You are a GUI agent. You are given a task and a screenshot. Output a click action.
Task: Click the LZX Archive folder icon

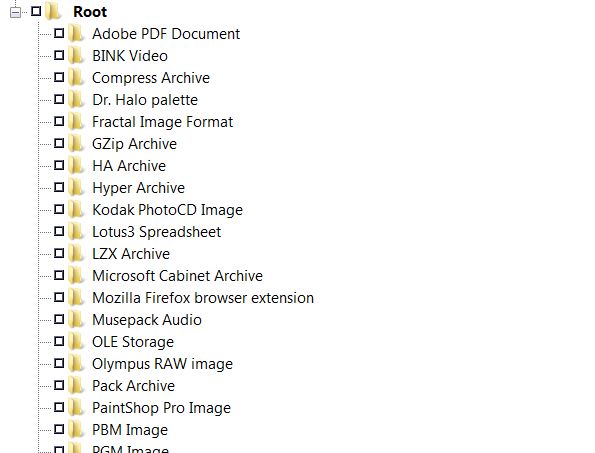76,253
